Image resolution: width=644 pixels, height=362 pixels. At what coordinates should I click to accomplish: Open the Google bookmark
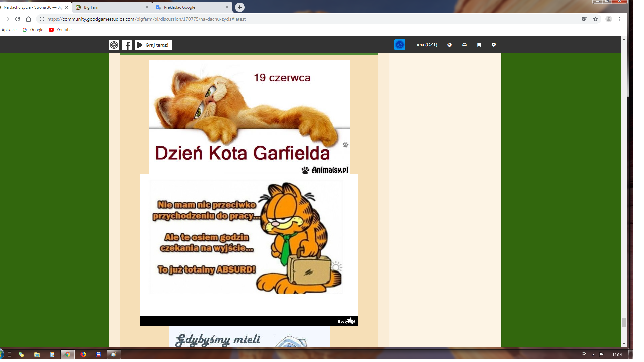tap(33, 30)
